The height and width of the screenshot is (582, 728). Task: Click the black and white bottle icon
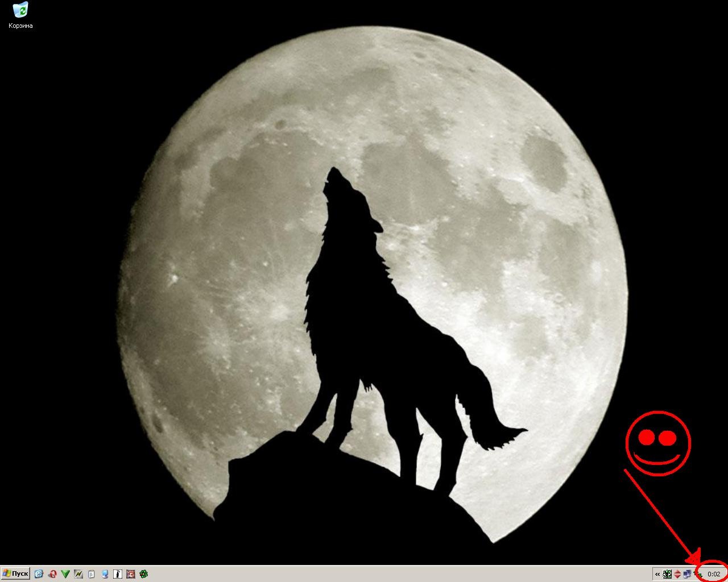118,574
